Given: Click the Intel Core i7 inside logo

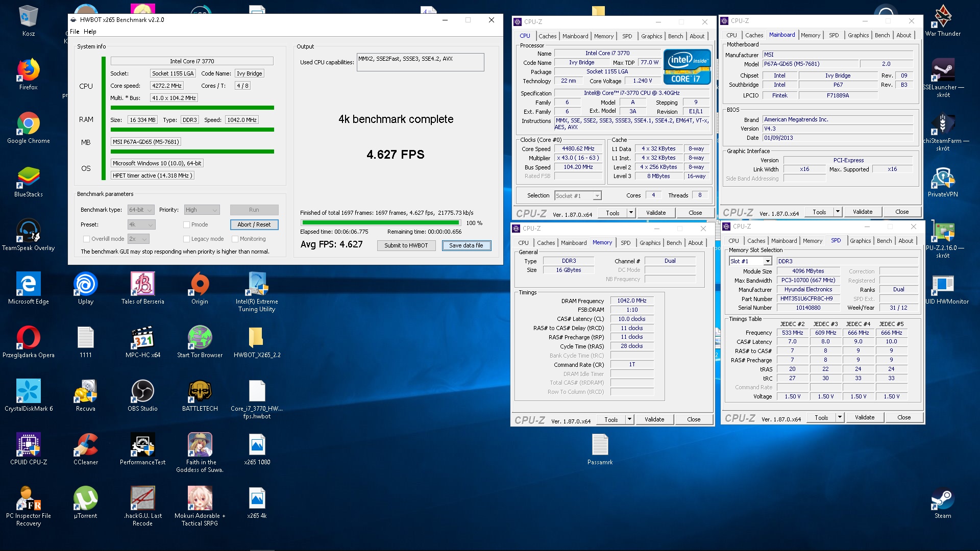Looking at the screenshot, I should coord(687,66).
